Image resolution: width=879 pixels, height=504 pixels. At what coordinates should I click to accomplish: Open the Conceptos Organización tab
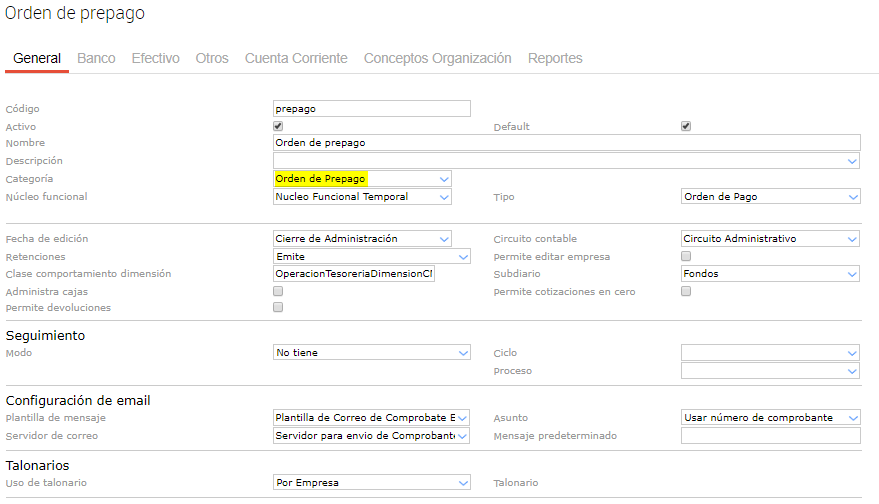coord(437,58)
